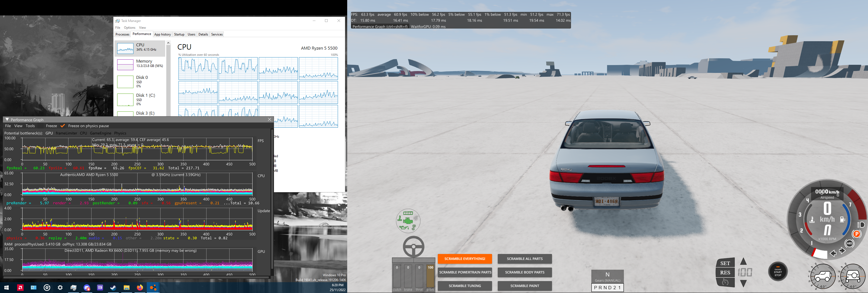Switch to the Startup tab
This screenshot has width=868, height=293.
(x=179, y=34)
